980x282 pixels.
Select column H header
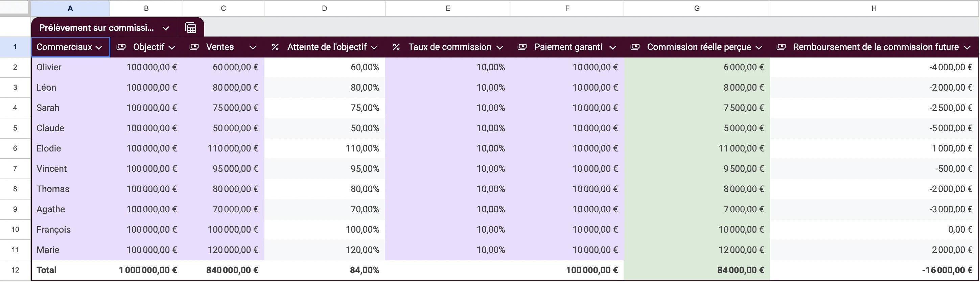(874, 8)
